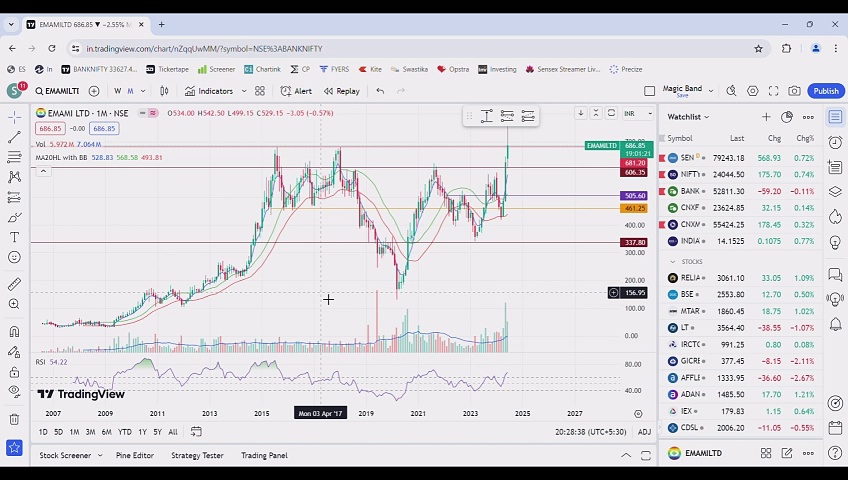Add a symbol to the watchlist

pos(766,117)
